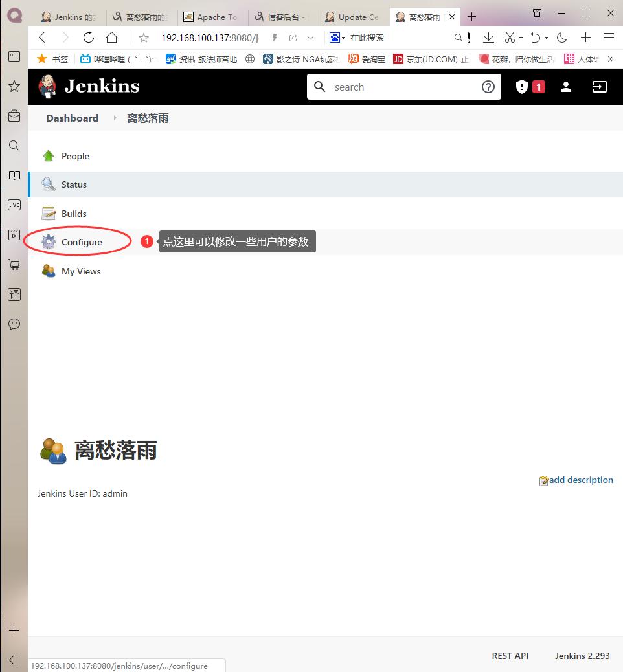Open the browser downloads icon
Screen dimensions: 623x672
488,38
